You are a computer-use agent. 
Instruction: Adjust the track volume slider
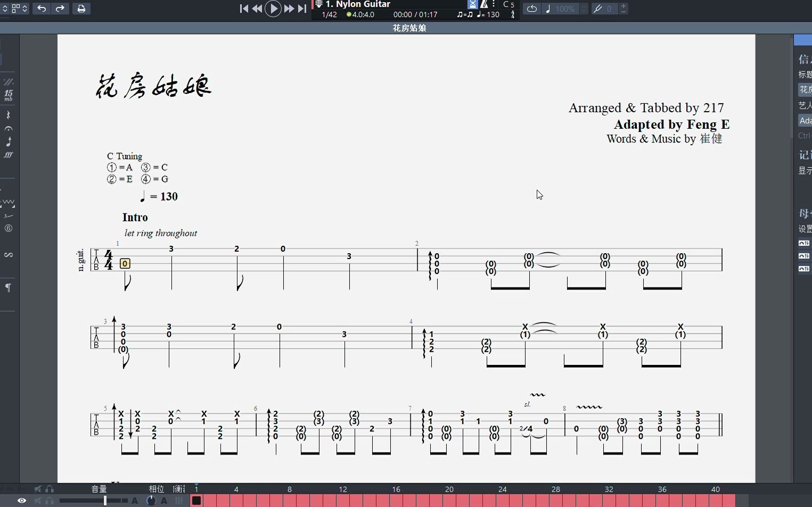[x=93, y=501]
